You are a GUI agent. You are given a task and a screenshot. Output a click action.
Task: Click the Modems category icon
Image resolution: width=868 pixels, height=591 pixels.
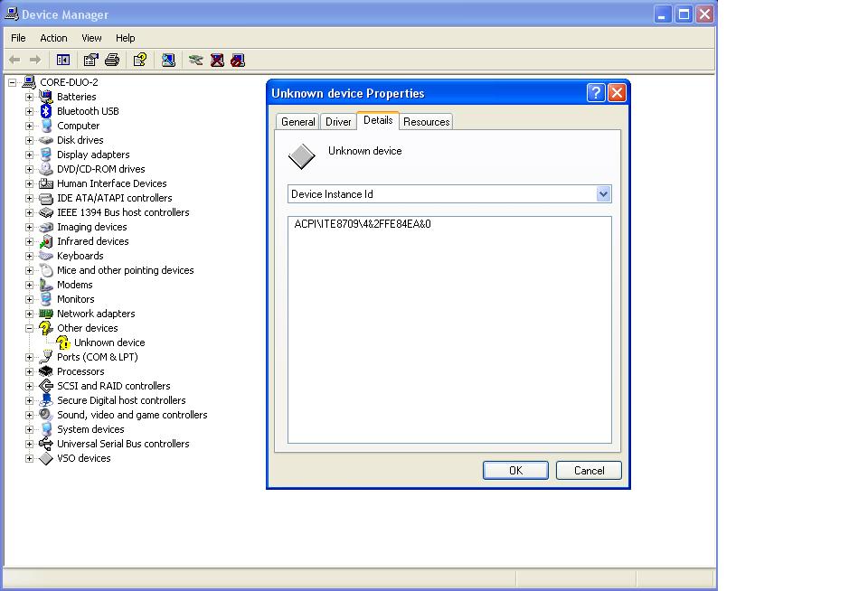coord(46,285)
